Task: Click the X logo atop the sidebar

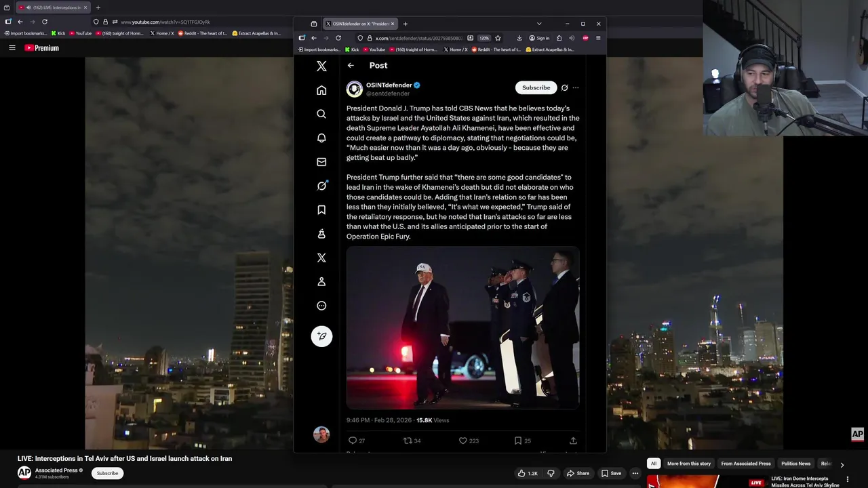Action: click(x=321, y=66)
